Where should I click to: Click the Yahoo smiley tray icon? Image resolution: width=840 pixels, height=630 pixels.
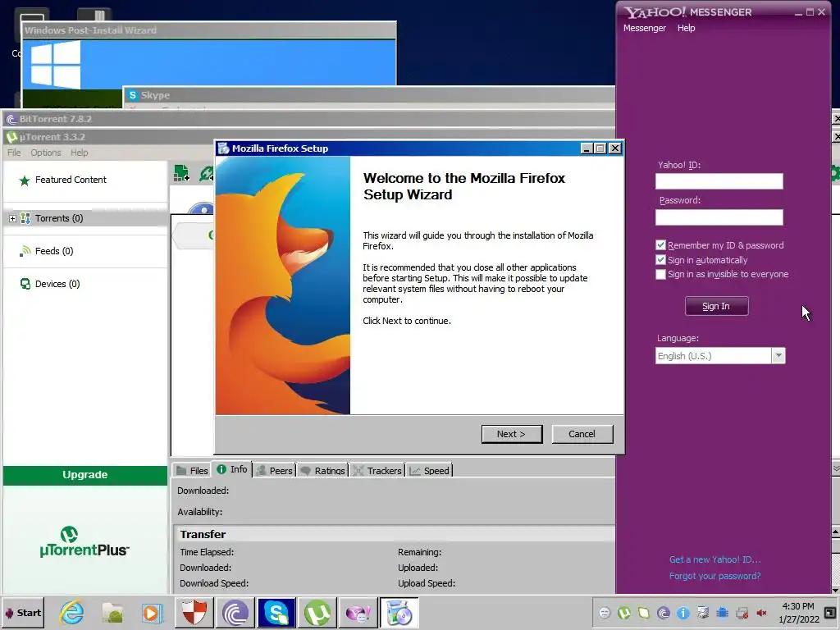605,613
